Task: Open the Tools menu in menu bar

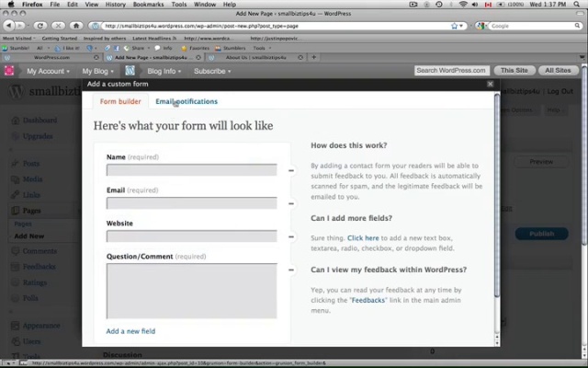Action: pyautogui.click(x=179, y=5)
